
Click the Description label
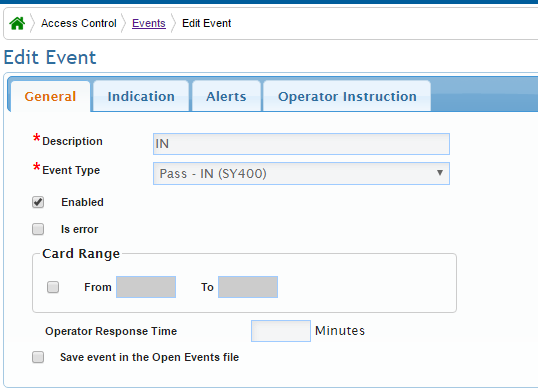pyautogui.click(x=72, y=141)
